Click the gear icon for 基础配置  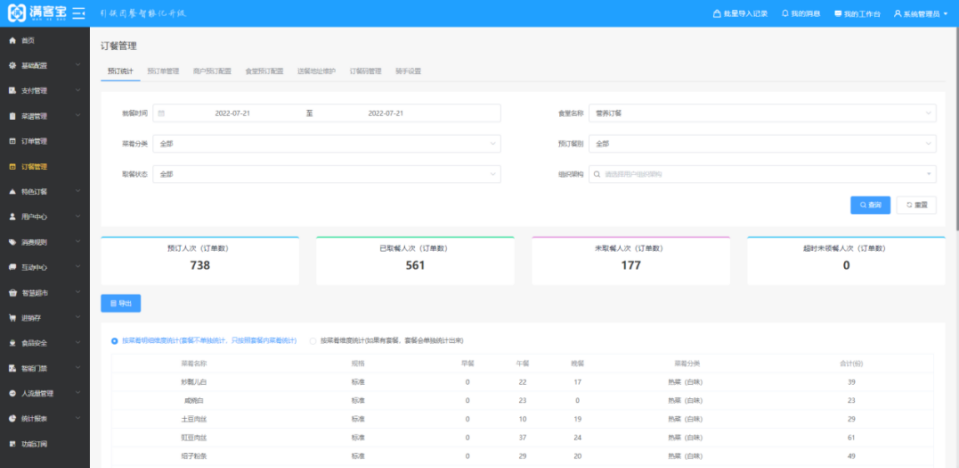[12, 65]
